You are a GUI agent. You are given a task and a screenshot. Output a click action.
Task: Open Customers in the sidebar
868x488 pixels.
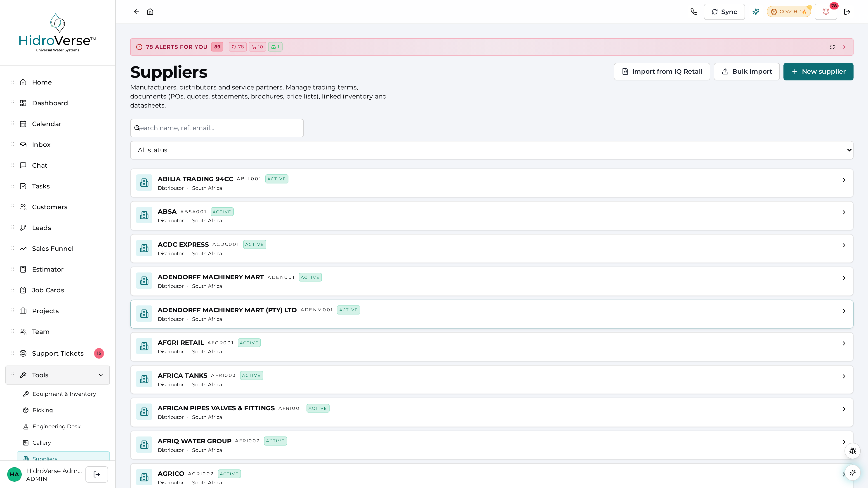(58, 207)
